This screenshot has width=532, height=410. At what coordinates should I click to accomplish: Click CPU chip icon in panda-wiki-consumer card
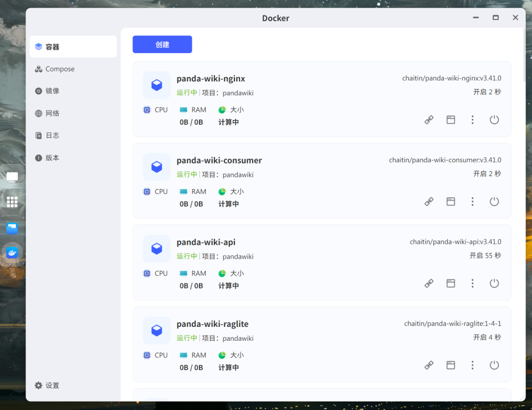[x=146, y=192]
